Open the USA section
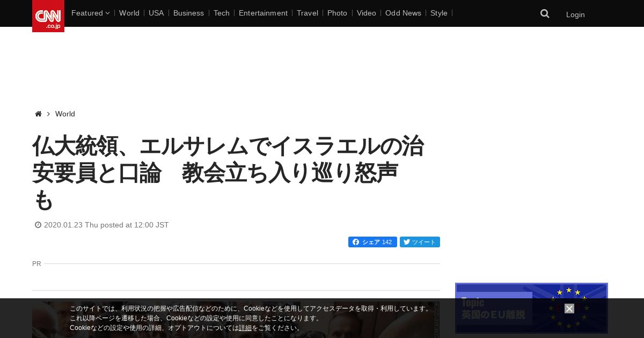 (x=156, y=13)
